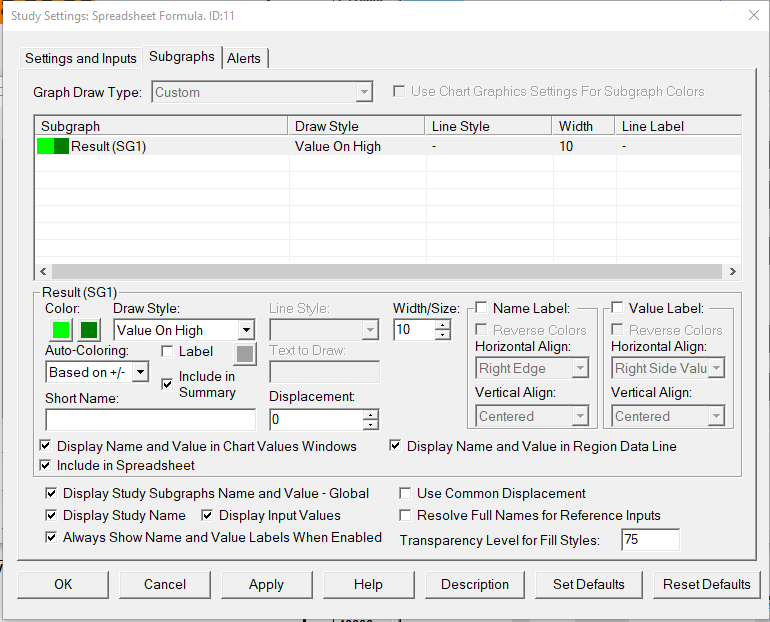This screenshot has width=770, height=622.
Task: Decrease Displacement with the down arrow
Action: pyautogui.click(x=371, y=425)
